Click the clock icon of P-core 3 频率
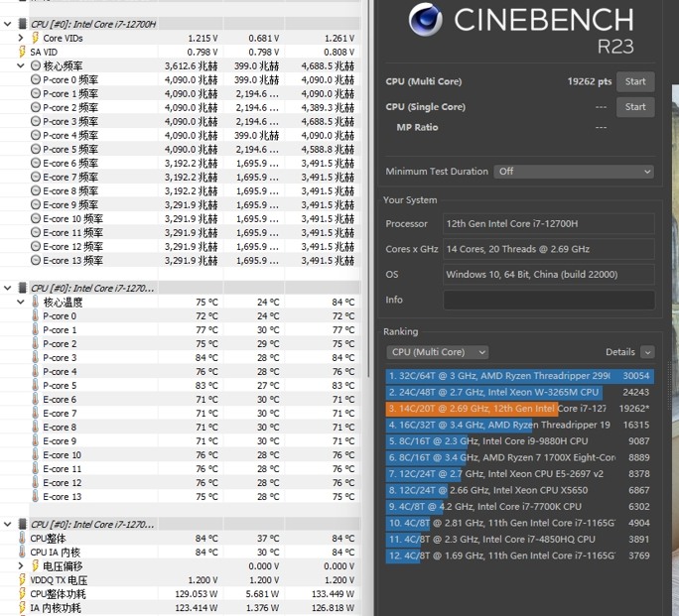The height and width of the screenshot is (616, 679). coord(36,121)
